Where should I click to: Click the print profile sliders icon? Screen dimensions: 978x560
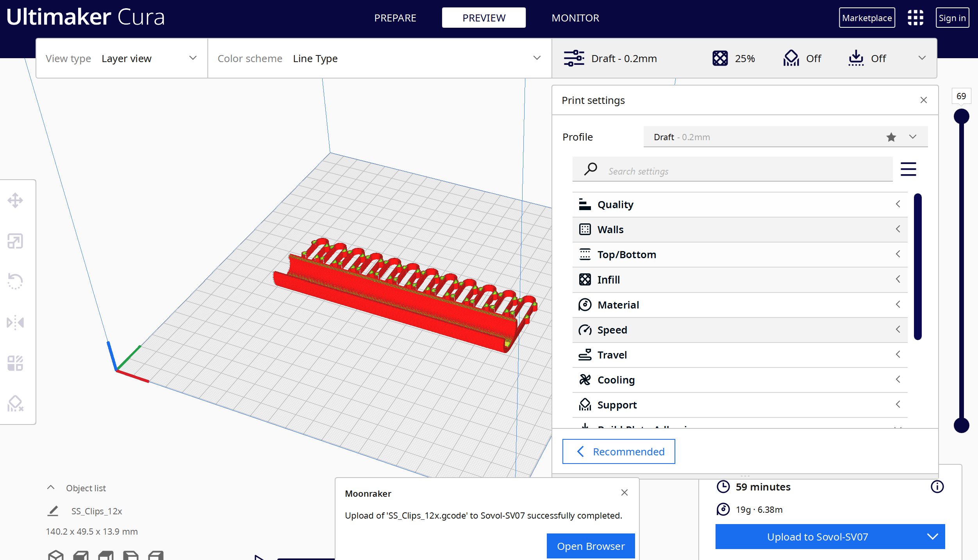pos(574,59)
